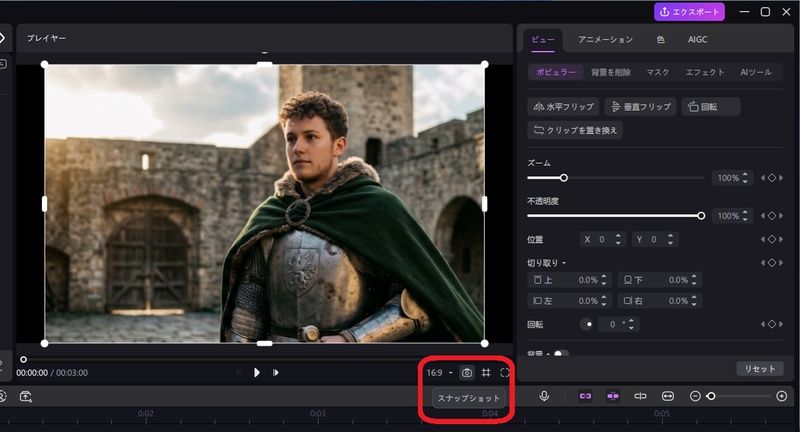Image resolution: width=800 pixels, height=432 pixels.
Task: Decrease 不透明度 percentage with the down arrow
Action: [745, 219]
